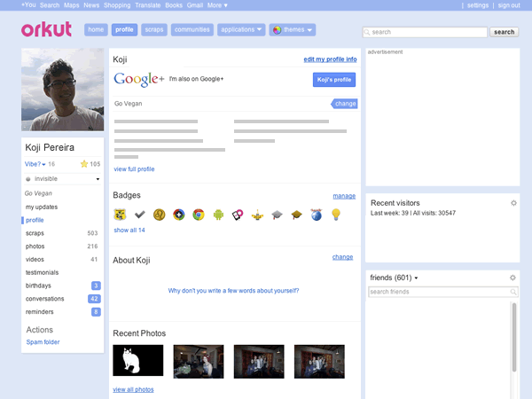The width and height of the screenshot is (532, 399).
Task: Click the orkut logo
Action: [46, 30]
